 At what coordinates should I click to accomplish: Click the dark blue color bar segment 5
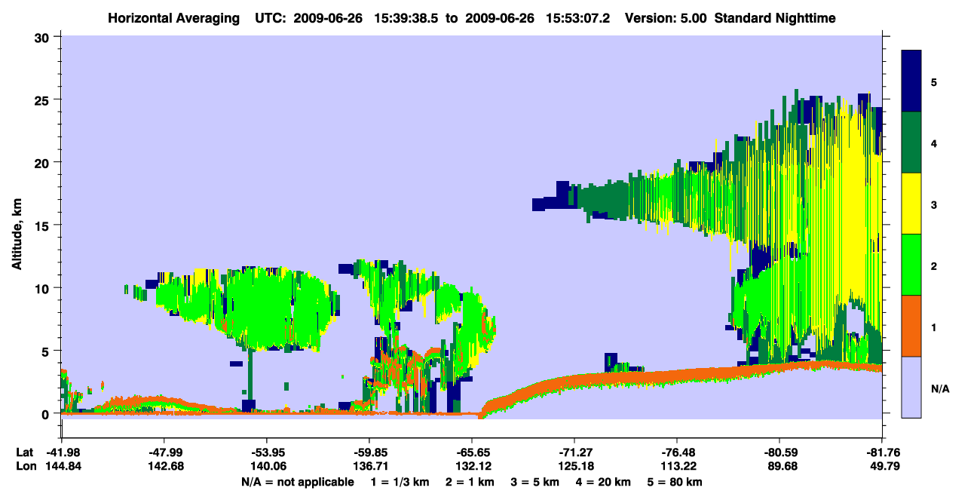[911, 81]
